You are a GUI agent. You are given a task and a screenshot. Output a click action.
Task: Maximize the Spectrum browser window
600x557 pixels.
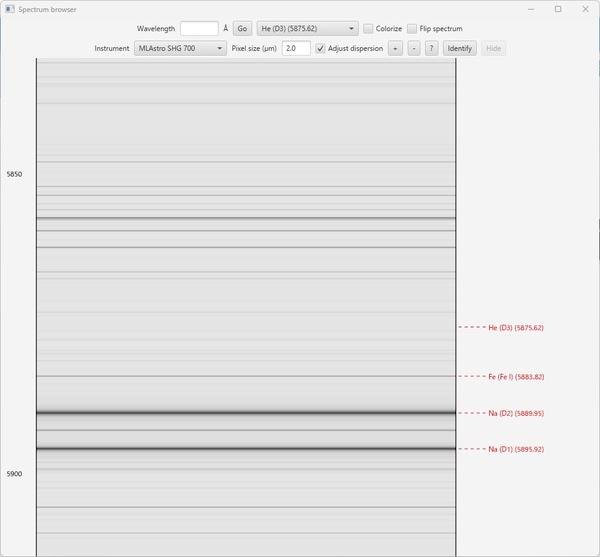tap(558, 9)
